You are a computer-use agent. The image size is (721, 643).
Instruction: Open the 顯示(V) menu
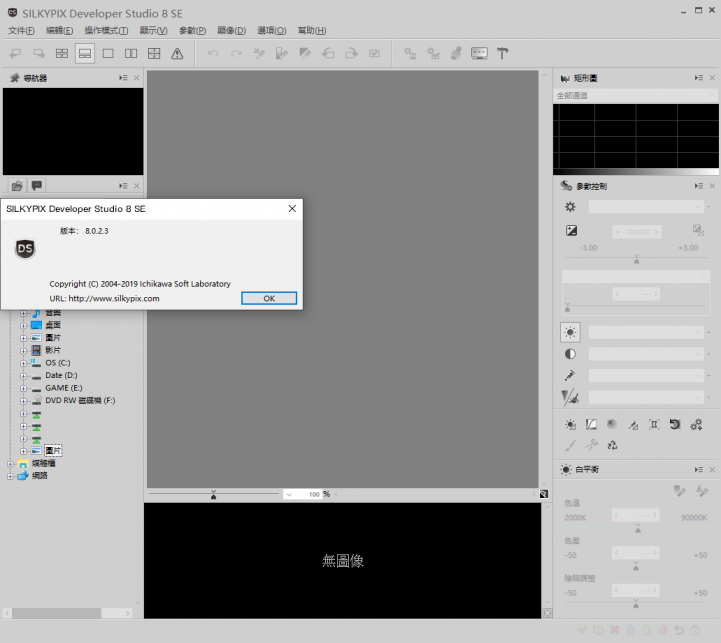point(154,30)
